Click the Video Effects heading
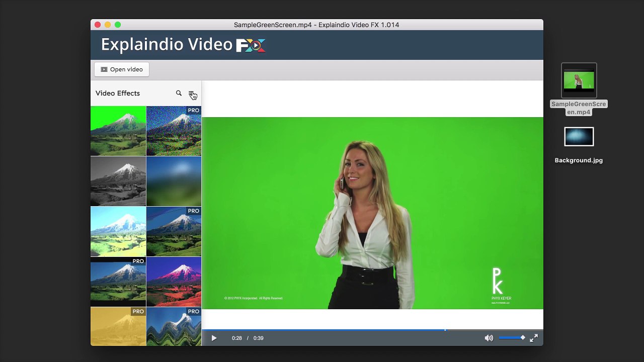 (118, 93)
